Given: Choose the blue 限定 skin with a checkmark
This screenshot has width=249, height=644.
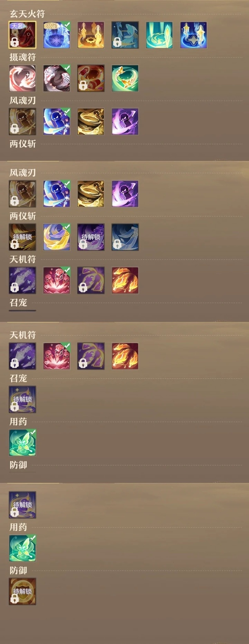Looking at the screenshot, I should click(x=56, y=35).
